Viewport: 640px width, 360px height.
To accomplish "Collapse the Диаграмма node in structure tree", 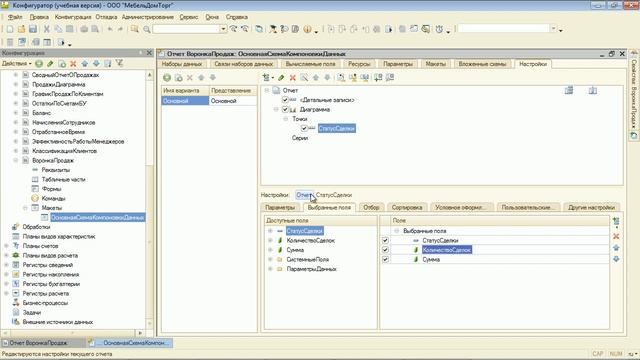I will pos(276,109).
